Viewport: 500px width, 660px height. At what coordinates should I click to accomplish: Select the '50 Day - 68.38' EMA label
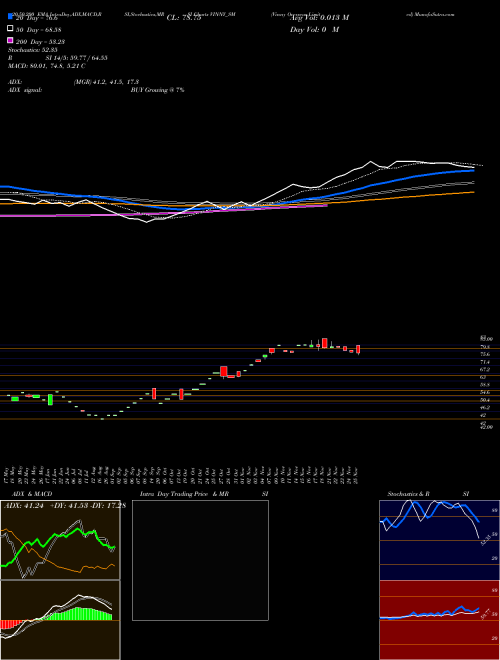coord(38,29)
